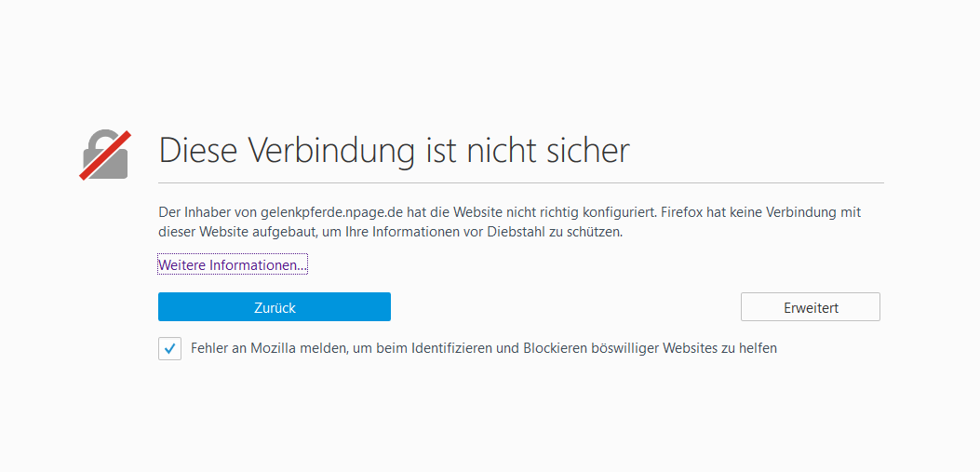Open the 'Weitere Informationen…' link
980x472 pixels.
tap(233, 265)
